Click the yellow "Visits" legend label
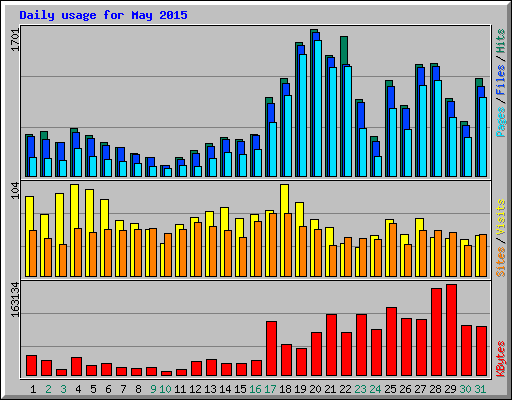Screen dimensions: 512x400 [x=501, y=218]
